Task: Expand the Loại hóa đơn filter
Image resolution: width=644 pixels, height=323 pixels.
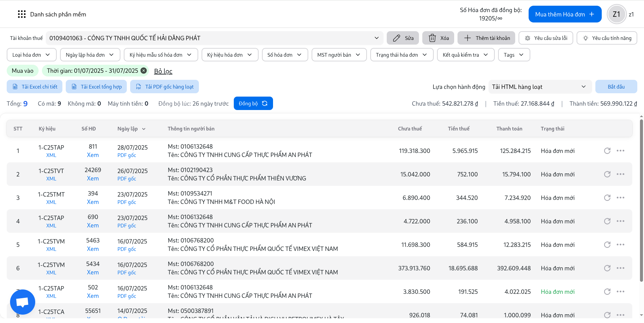Action: pyautogui.click(x=31, y=55)
